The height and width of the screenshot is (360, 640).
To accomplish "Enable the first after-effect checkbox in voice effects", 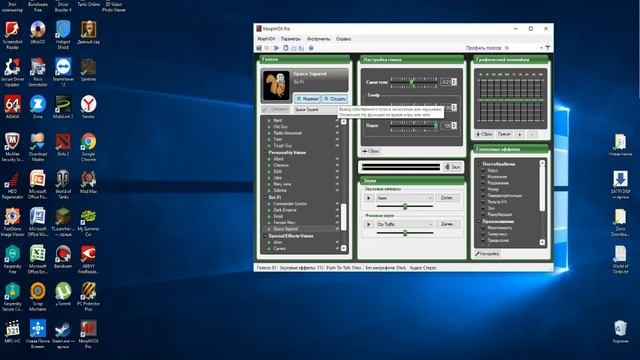I will tap(483, 170).
